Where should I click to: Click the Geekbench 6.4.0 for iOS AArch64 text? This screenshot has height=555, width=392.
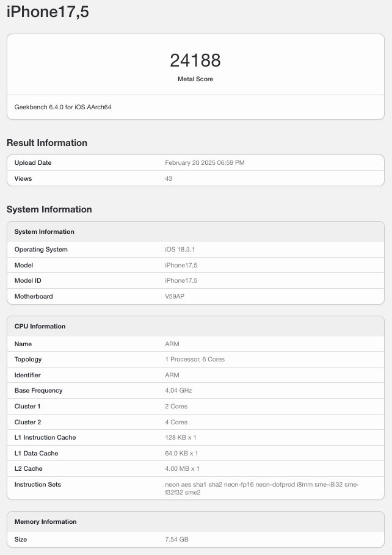pyautogui.click(x=63, y=107)
